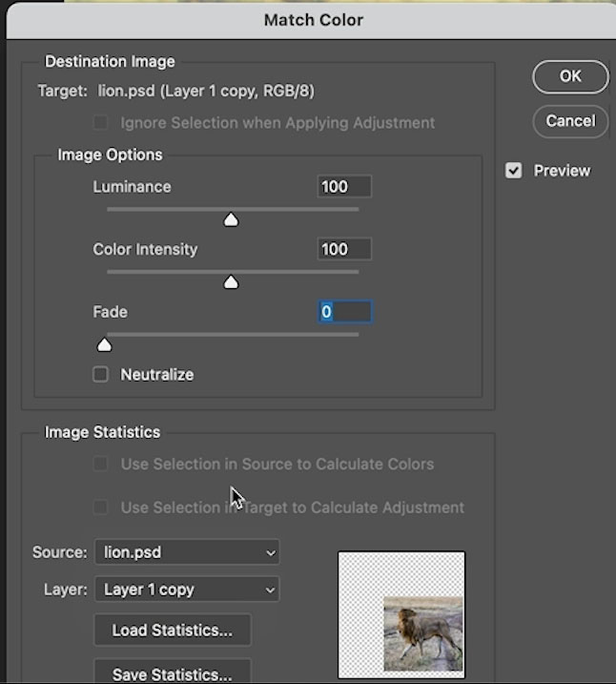Screen dimensions: 616x684
Task: Click the Fade value input field
Action: point(345,312)
